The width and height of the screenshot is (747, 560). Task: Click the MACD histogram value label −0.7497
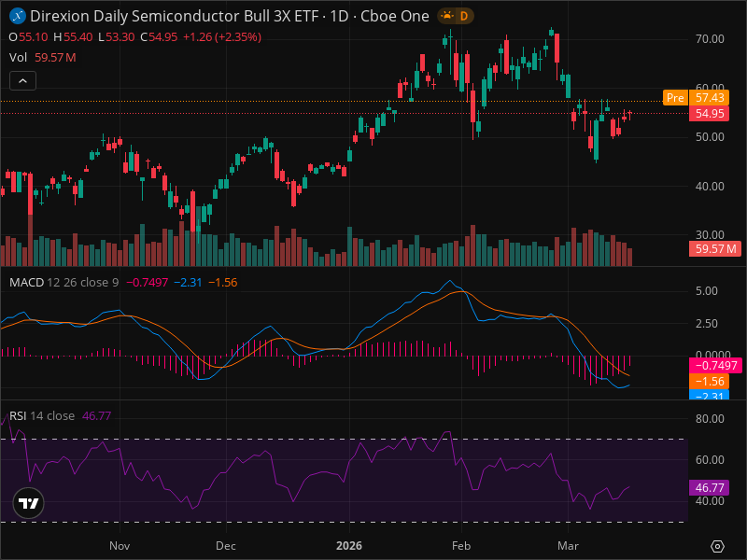point(715,365)
